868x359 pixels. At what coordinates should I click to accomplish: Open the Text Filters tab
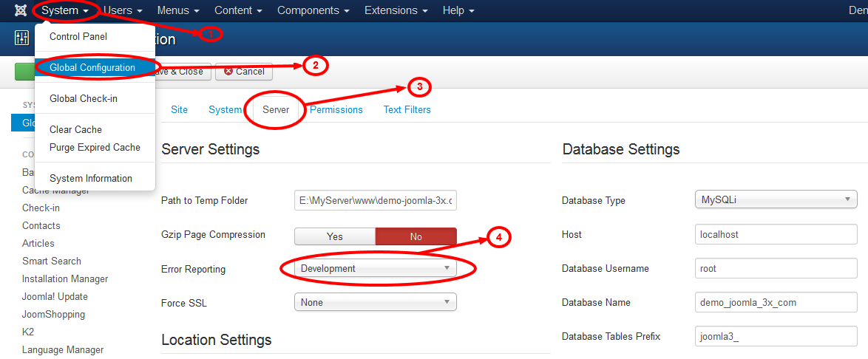[407, 110]
